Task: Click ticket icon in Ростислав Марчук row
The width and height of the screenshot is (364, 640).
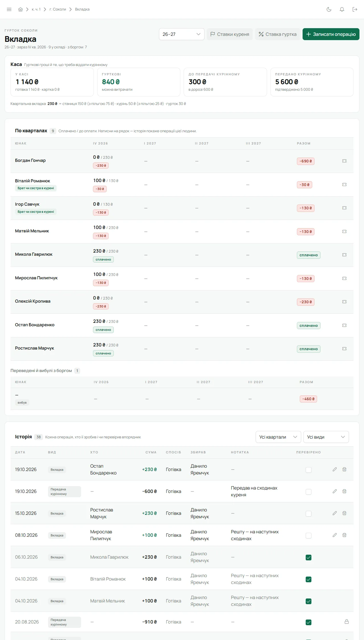Action: 344,349
